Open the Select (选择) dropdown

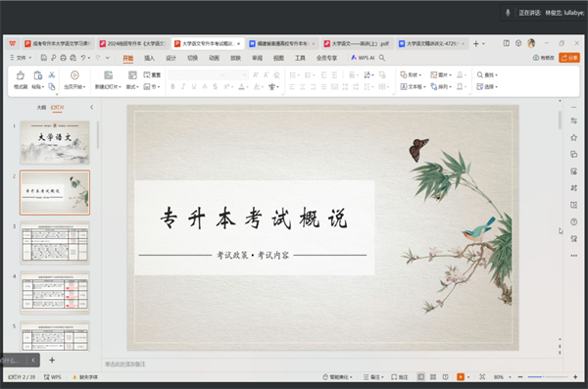[x=487, y=86]
